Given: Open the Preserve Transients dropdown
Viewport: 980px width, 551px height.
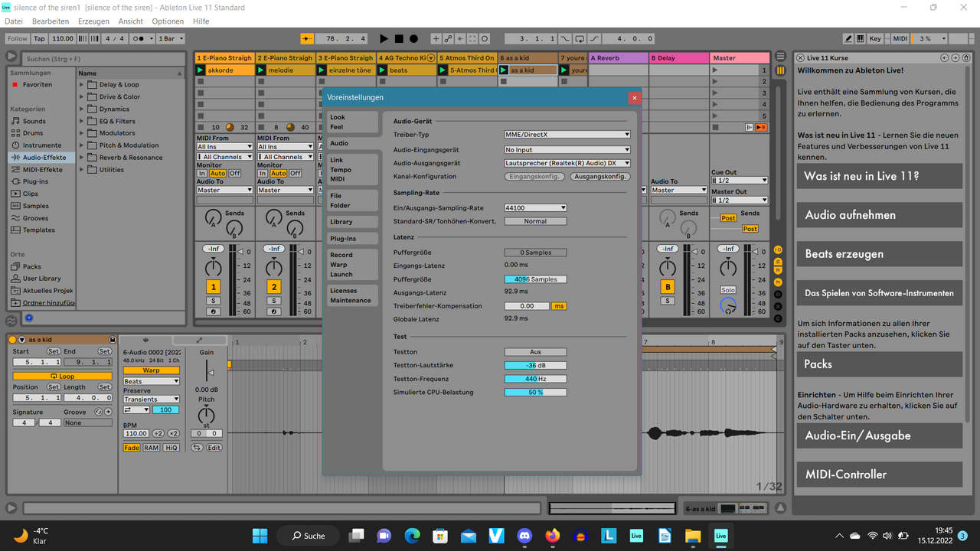Looking at the screenshot, I should [151, 399].
